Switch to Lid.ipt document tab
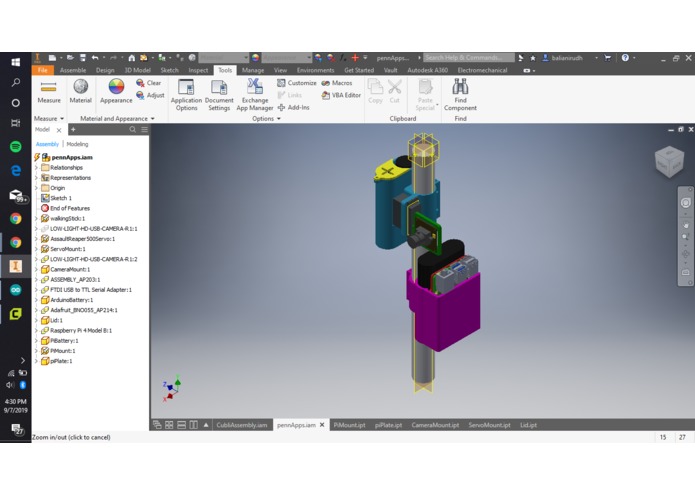695x494 pixels. coord(528,425)
